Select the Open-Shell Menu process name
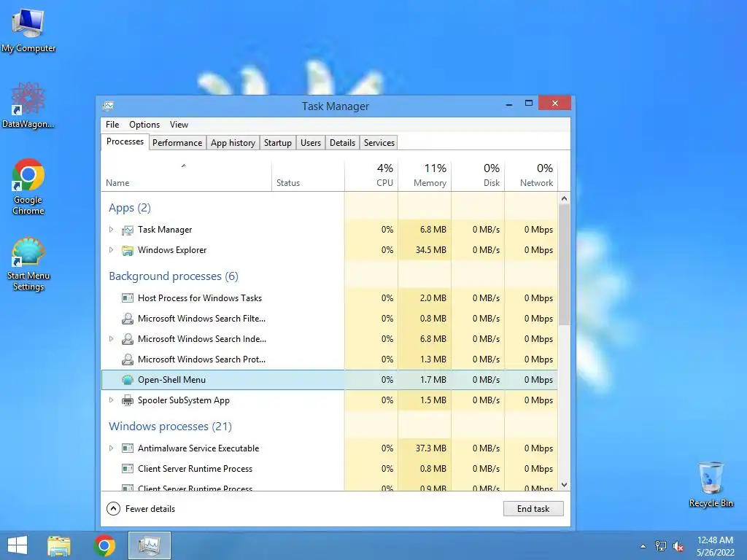The width and height of the screenshot is (747, 560). click(x=171, y=380)
